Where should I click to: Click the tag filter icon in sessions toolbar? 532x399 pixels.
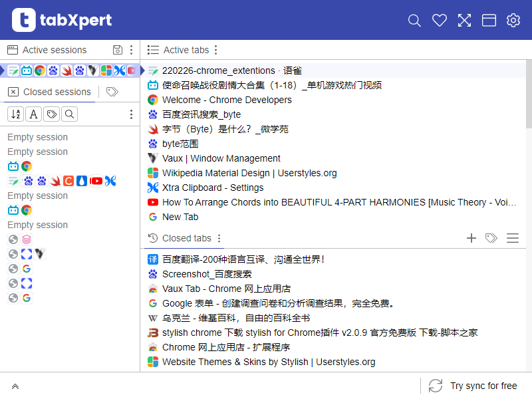[52, 114]
